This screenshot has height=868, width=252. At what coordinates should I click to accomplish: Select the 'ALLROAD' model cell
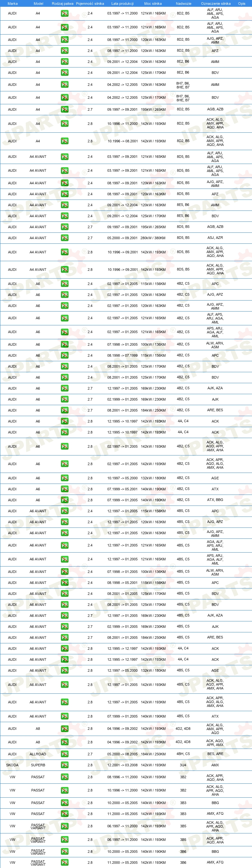point(38,754)
